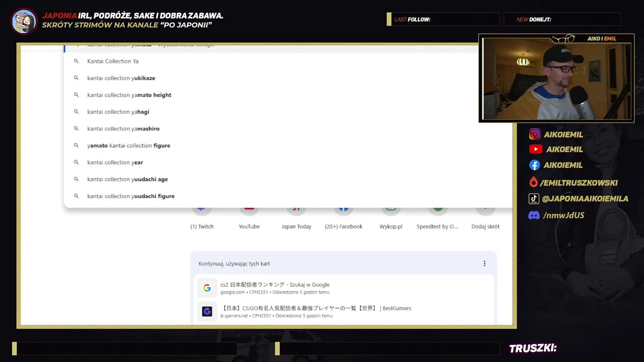Click search icon beside yahagi suggestion
This screenshot has width=644, height=362.
click(76, 112)
